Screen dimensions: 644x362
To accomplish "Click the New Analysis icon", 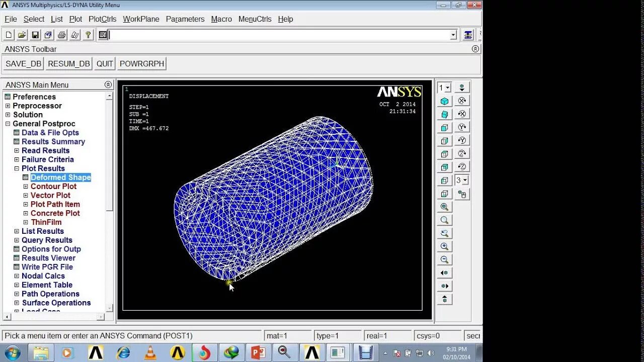I will pyautogui.click(x=9, y=35).
